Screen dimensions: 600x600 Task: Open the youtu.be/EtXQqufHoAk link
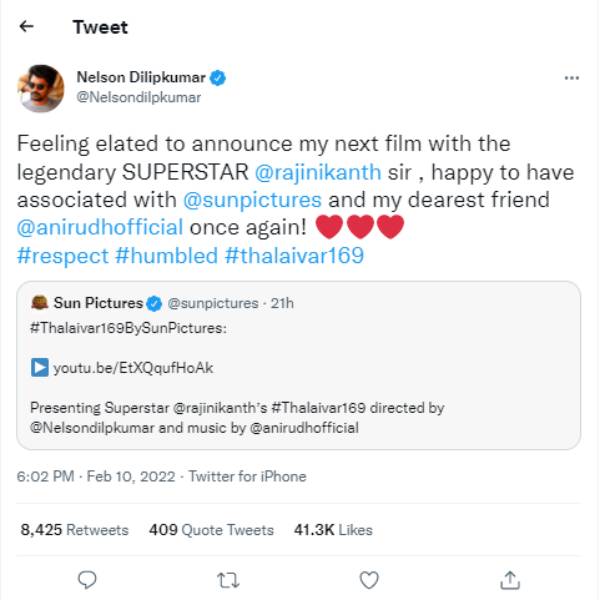coord(133,368)
